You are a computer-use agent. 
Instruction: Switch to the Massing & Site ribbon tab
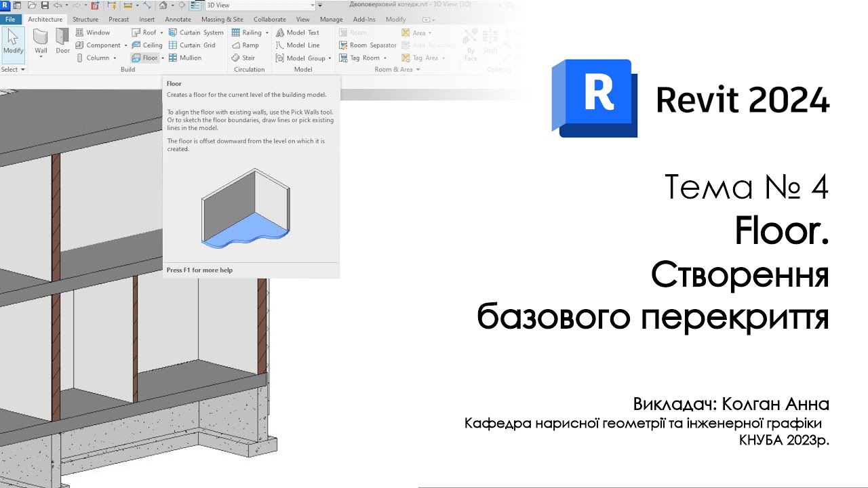(x=222, y=20)
